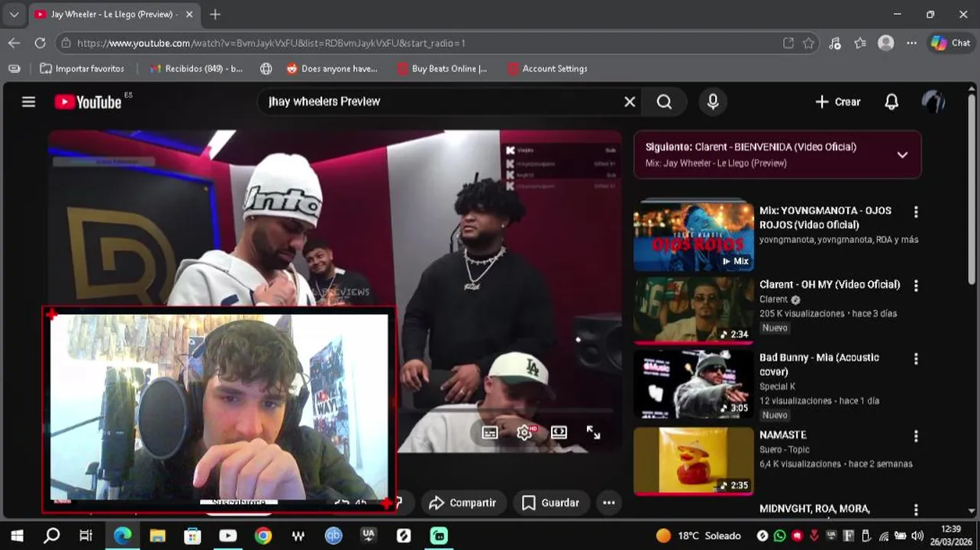The image size is (980, 550).
Task: Go to the Suero - Topic channel
Action: tap(785, 449)
